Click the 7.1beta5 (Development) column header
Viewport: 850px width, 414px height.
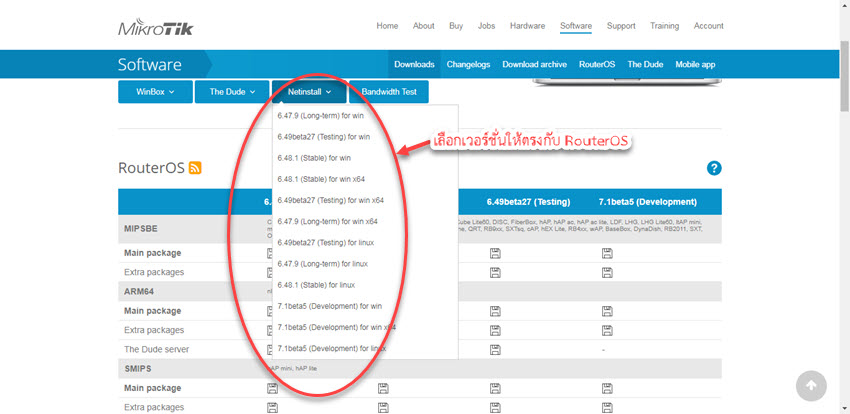647,202
